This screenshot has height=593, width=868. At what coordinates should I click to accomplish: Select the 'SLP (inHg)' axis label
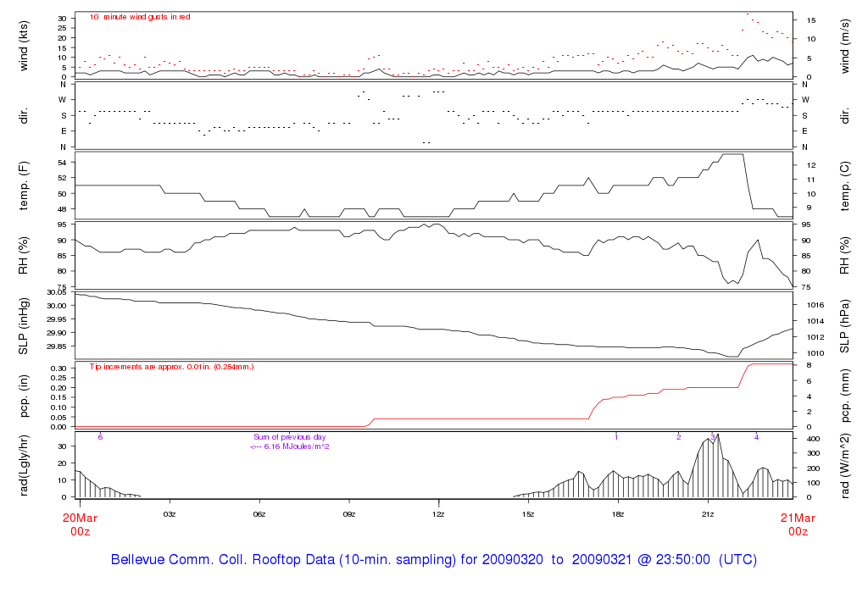pos(23,326)
